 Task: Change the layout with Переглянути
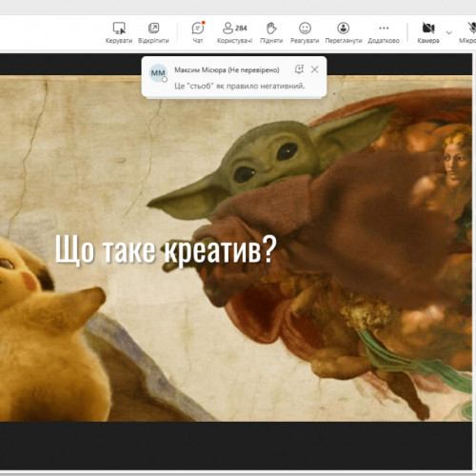(x=344, y=32)
